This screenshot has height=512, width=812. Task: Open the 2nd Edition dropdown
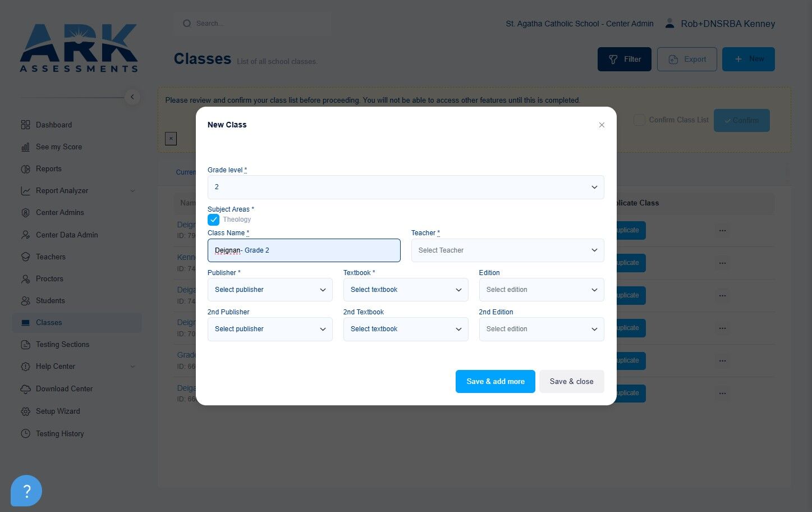click(542, 329)
